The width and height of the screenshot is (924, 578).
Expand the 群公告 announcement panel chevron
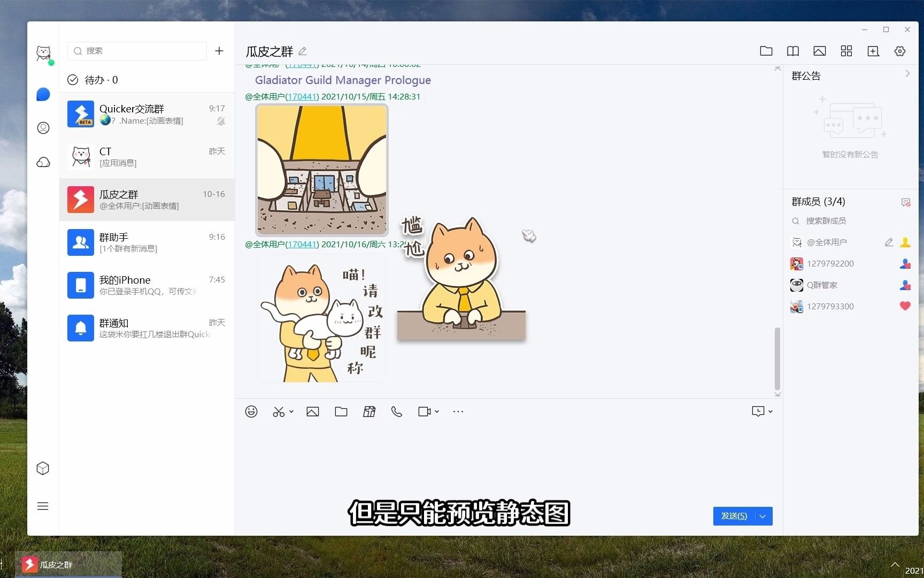pos(907,73)
